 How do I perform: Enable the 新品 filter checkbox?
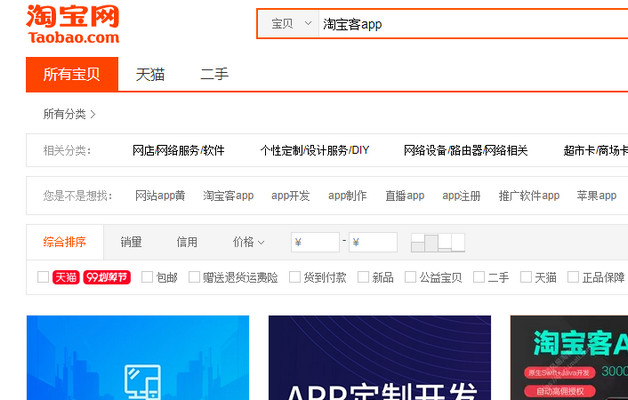pos(363,277)
